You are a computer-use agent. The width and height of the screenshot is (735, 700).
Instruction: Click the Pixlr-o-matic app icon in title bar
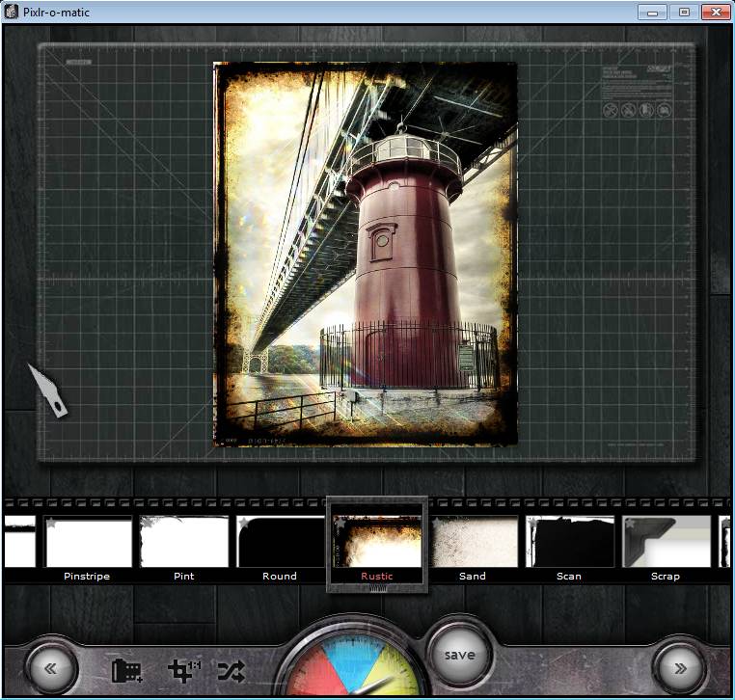click(11, 12)
